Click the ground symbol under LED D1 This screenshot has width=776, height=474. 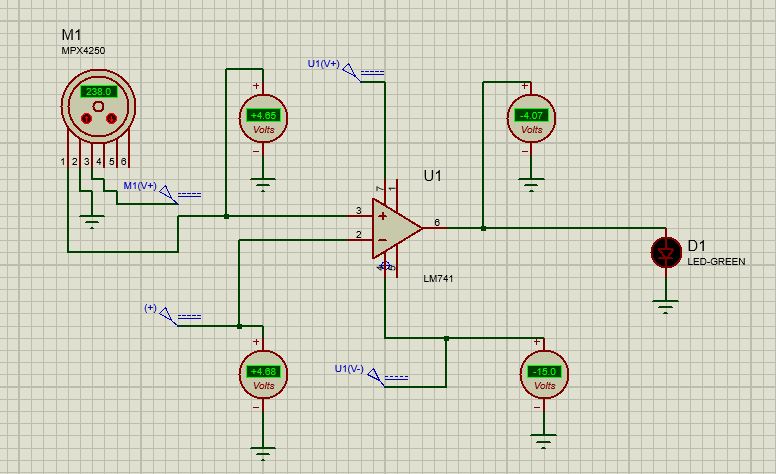[666, 306]
